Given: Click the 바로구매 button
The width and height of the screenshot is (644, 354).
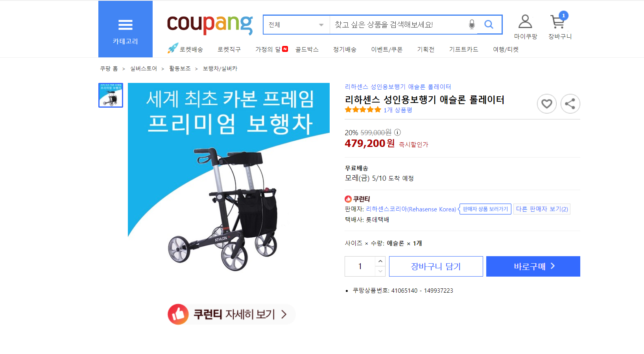Looking at the screenshot, I should (x=533, y=266).
